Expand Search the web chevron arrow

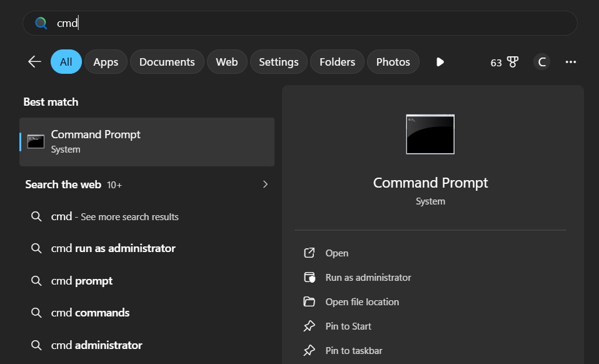click(x=265, y=185)
